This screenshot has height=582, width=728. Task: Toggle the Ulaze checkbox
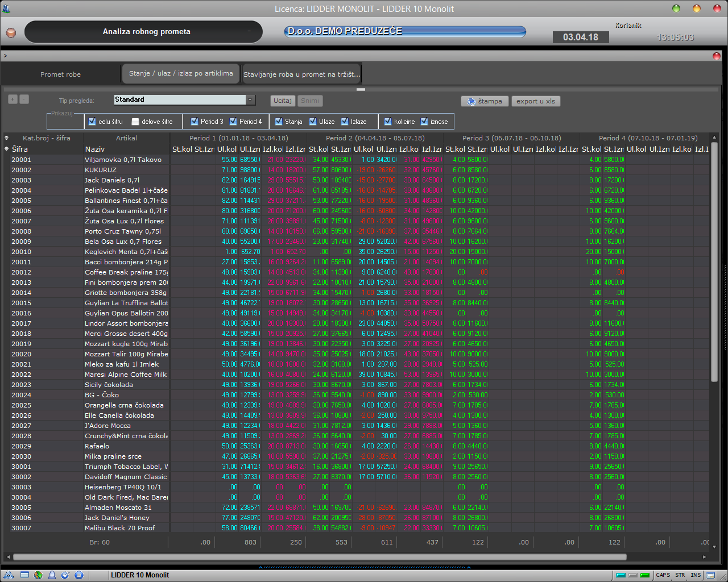(x=313, y=121)
